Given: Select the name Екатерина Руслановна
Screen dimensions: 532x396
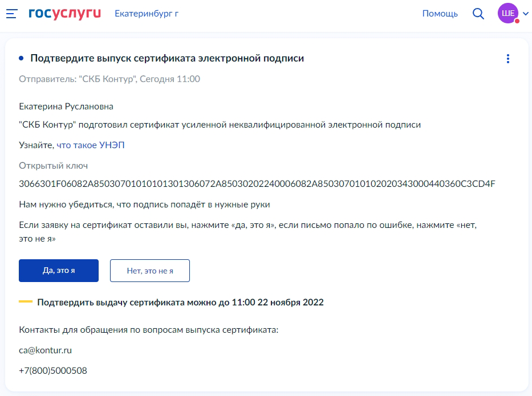Looking at the screenshot, I should [x=66, y=107].
